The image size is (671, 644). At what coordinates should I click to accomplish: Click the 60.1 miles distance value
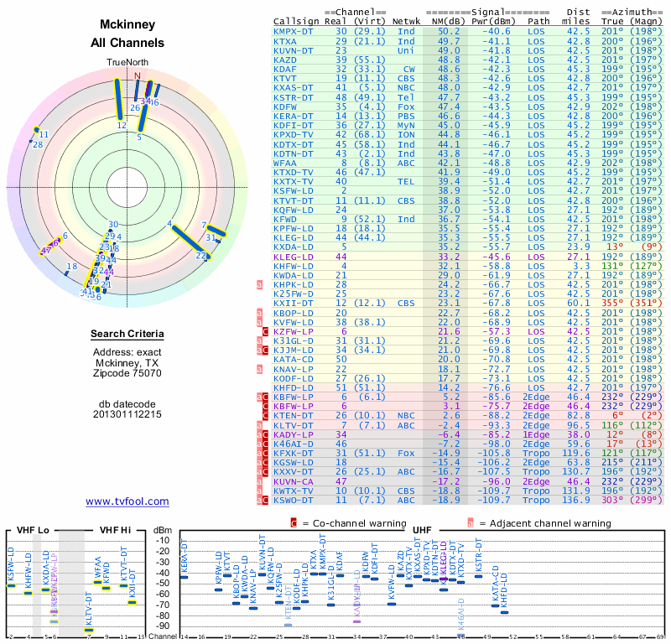(579, 304)
